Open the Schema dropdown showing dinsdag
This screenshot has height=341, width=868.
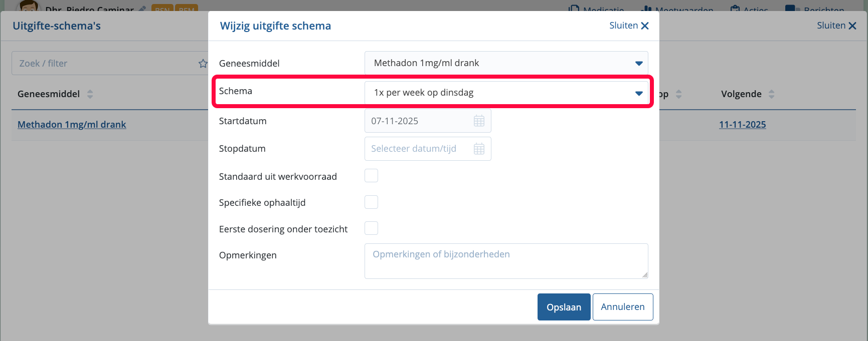(x=506, y=93)
